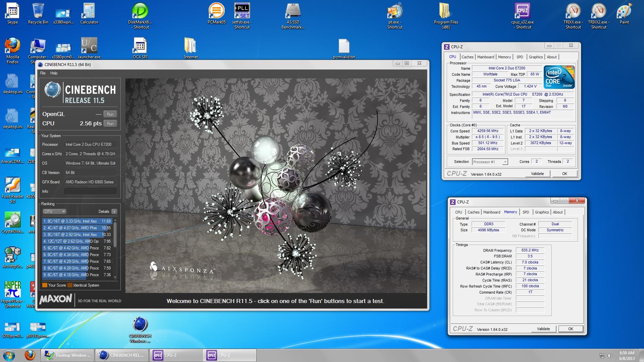The width and height of the screenshot is (644, 362).
Task: Run the CPU benchmark test
Action: [x=110, y=124]
